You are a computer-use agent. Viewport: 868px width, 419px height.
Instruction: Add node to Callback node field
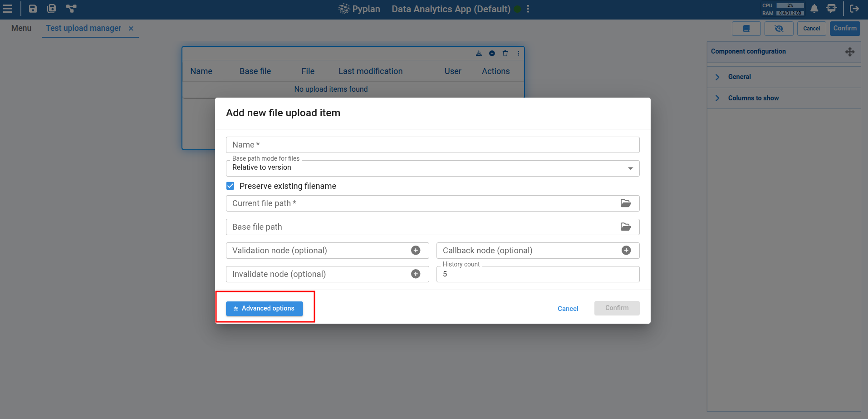click(626, 251)
